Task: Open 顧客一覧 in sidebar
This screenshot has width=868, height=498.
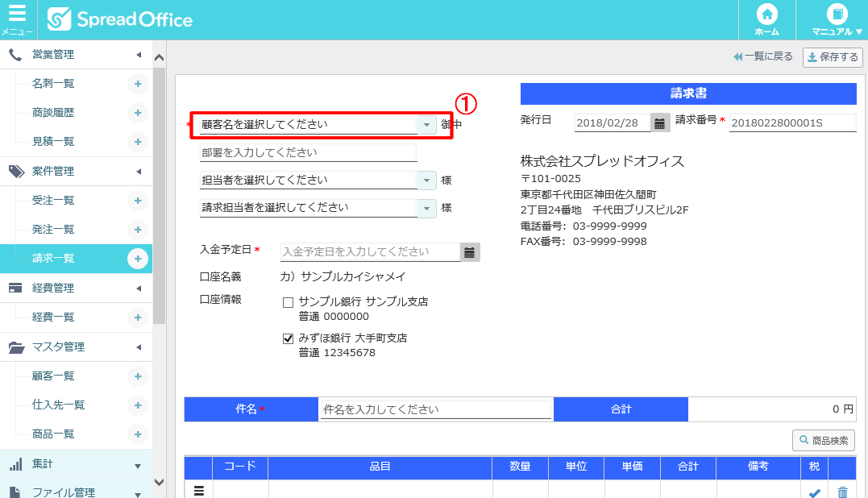Action: 53,376
